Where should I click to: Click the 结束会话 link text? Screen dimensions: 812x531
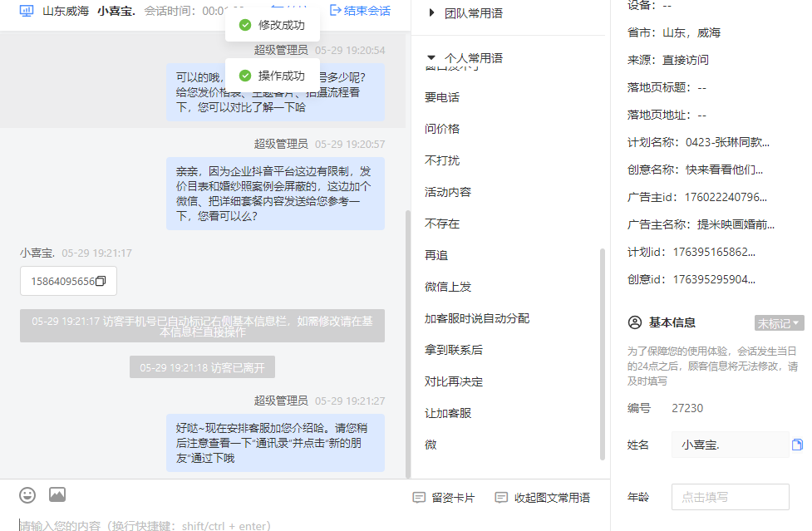click(x=367, y=10)
